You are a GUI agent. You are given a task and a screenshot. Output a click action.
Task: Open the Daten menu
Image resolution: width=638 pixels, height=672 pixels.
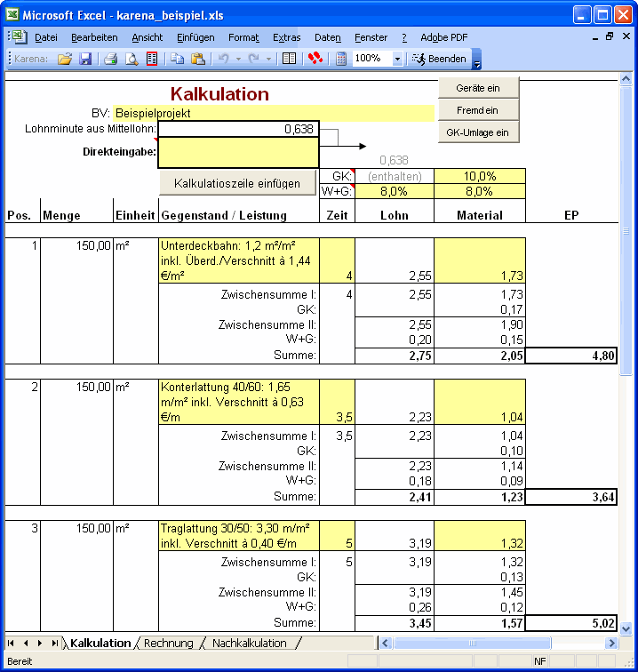coord(327,37)
